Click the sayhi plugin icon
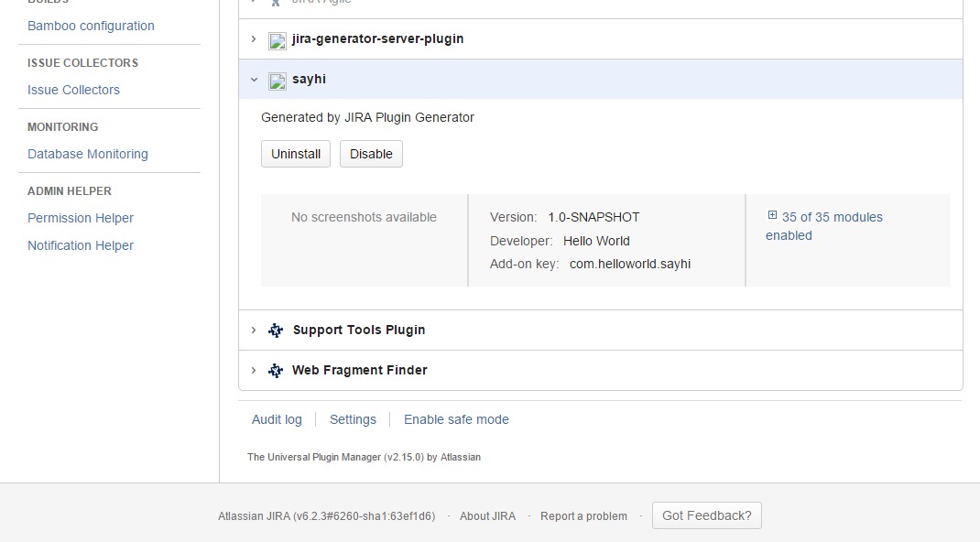The width and height of the screenshot is (980, 542). (278, 81)
